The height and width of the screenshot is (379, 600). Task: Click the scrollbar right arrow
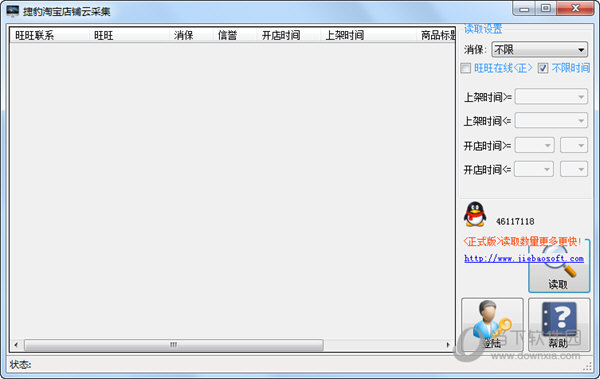click(x=448, y=345)
